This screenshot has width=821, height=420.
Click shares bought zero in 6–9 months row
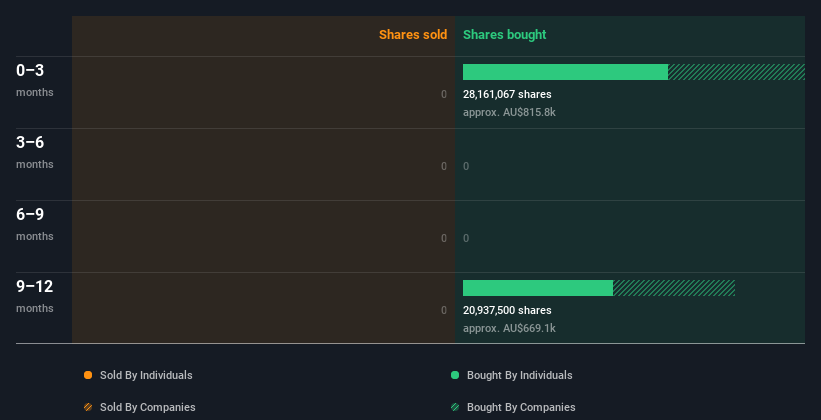point(466,238)
